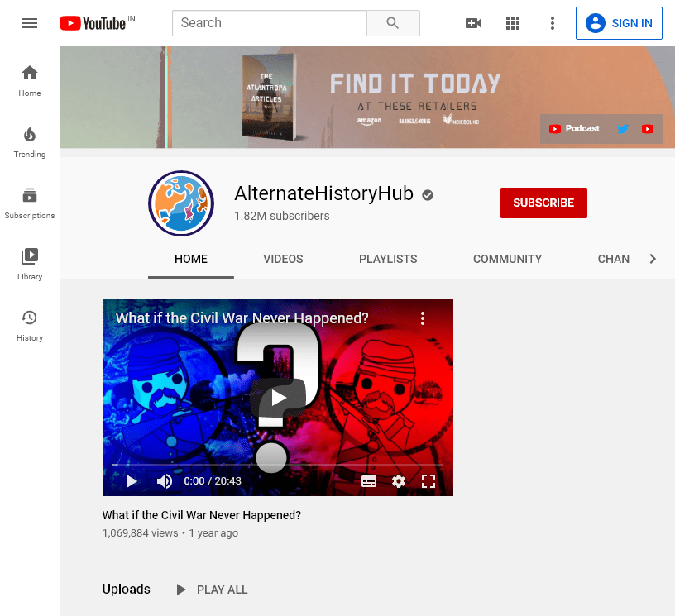Click the AlternateHistoryHub channel name
675x616 pixels.
tap(323, 193)
